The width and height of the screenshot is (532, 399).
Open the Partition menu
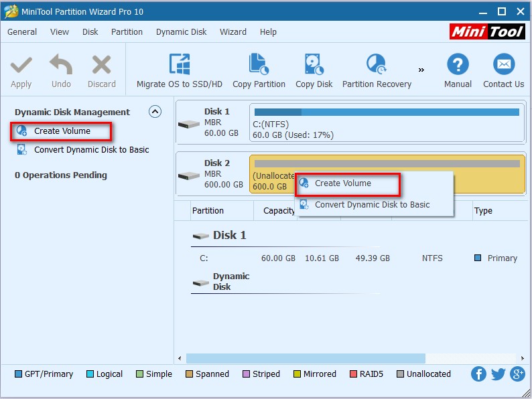[127, 32]
